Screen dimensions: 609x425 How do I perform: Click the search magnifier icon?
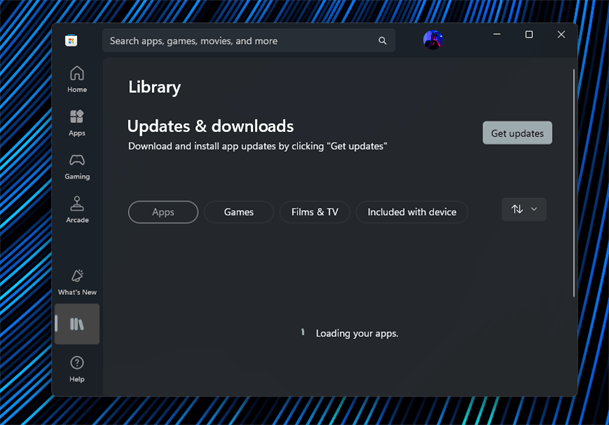coord(383,40)
